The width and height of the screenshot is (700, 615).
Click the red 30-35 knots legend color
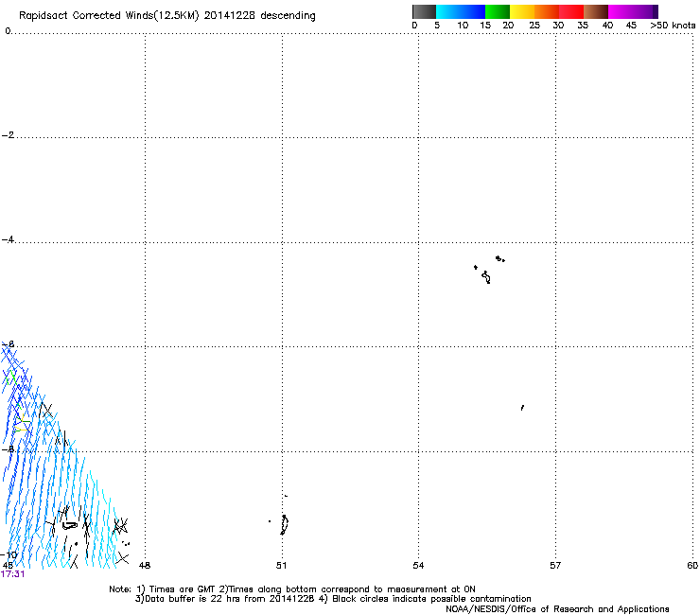point(571,11)
